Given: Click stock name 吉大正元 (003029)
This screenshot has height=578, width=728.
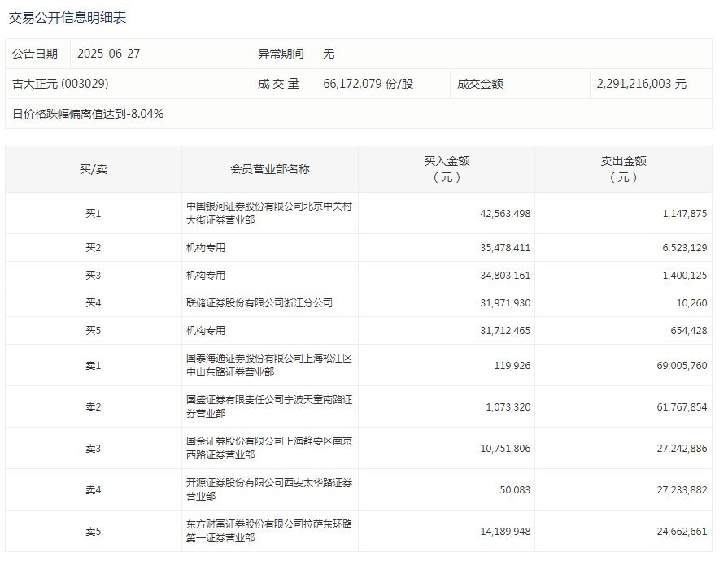Looking at the screenshot, I should (61, 84).
